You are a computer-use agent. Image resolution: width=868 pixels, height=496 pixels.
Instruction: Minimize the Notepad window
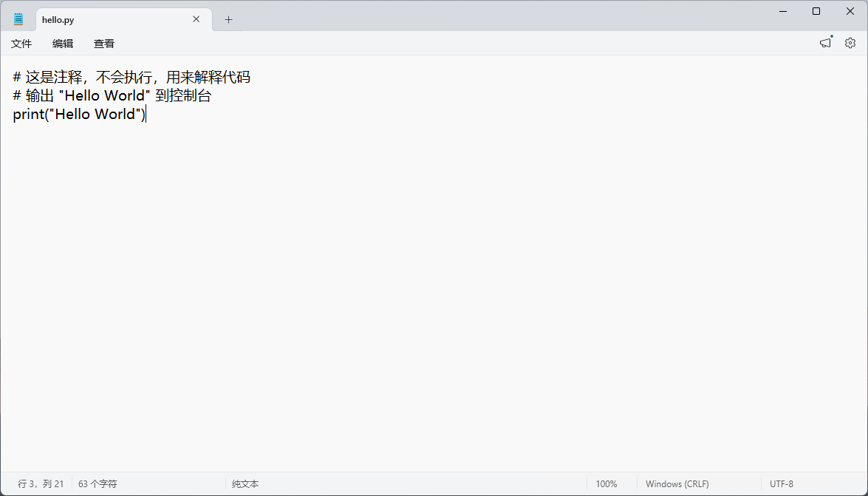pyautogui.click(x=782, y=11)
